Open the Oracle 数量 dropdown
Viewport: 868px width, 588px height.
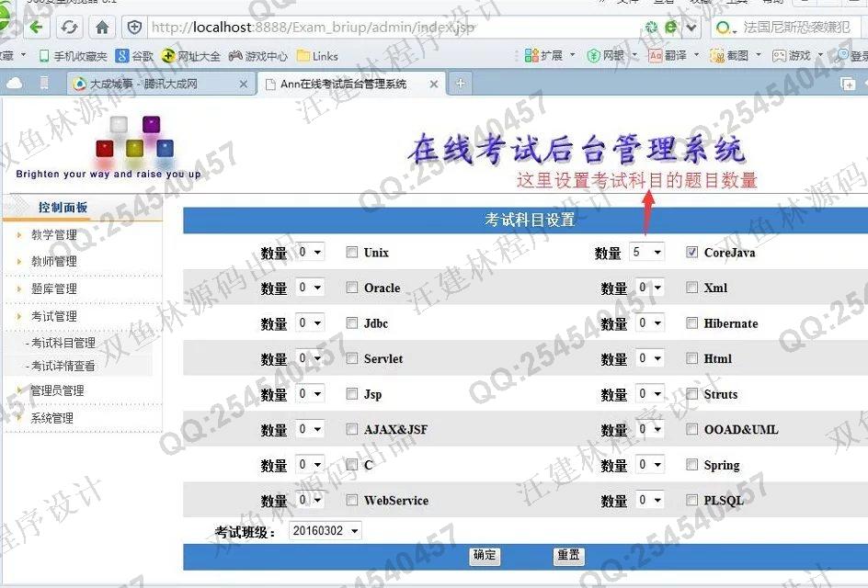click(310, 287)
